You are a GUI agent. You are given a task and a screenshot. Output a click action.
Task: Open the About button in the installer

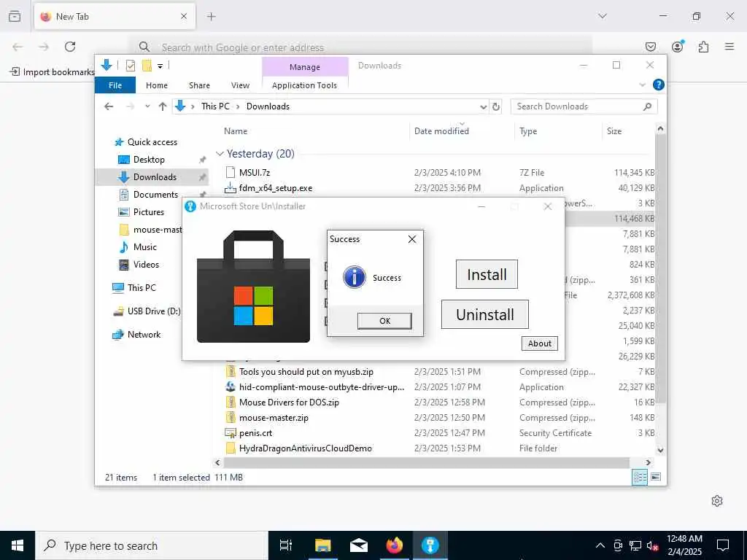[x=539, y=343]
